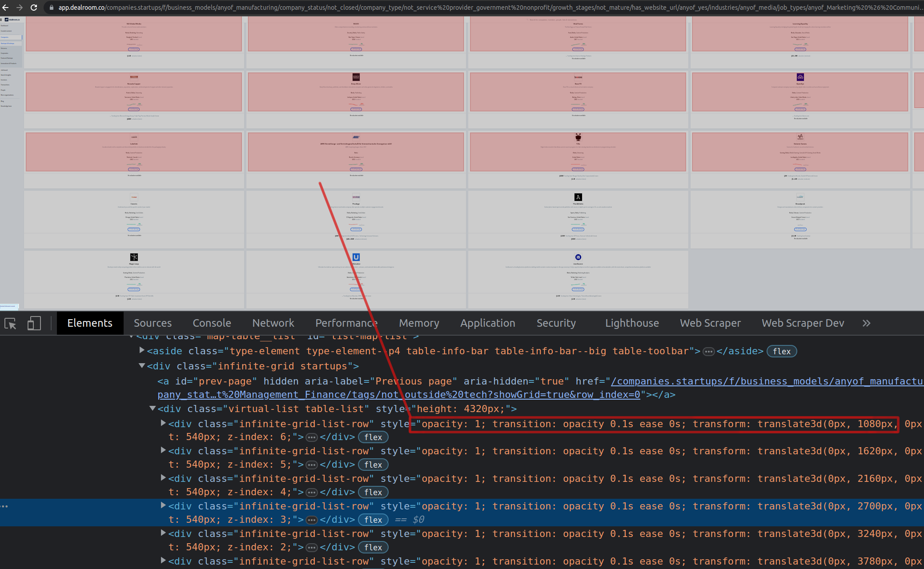Click the browser reload icon
The image size is (924, 569).
34,8
